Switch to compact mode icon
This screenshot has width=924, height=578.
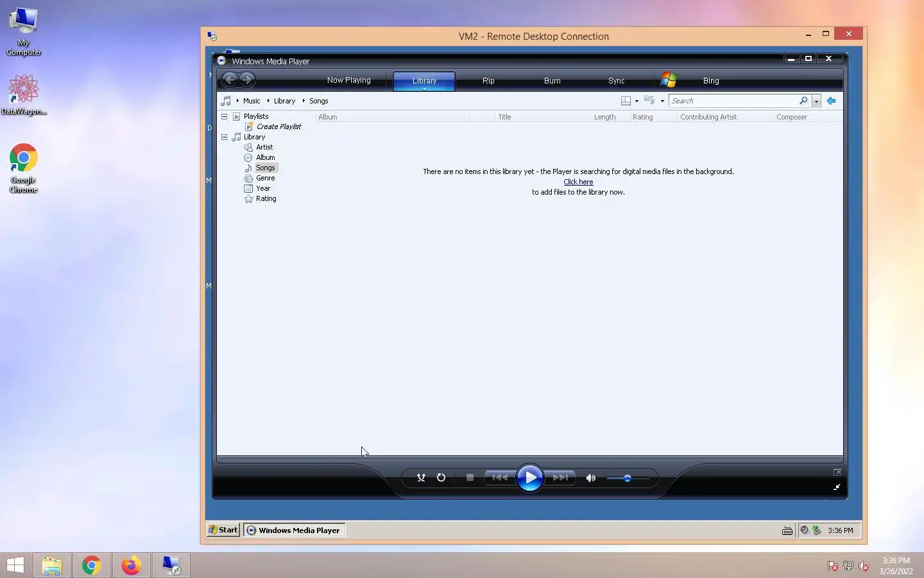[x=837, y=487]
